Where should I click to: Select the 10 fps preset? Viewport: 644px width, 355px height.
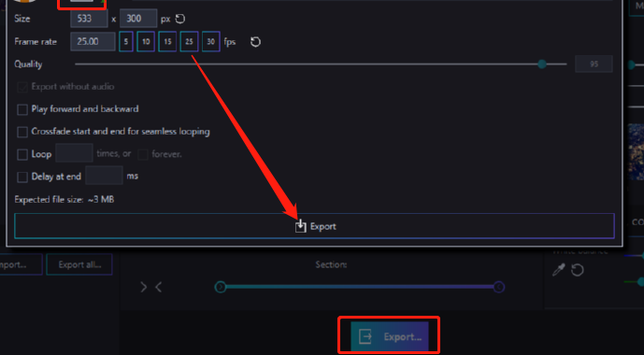tap(146, 42)
